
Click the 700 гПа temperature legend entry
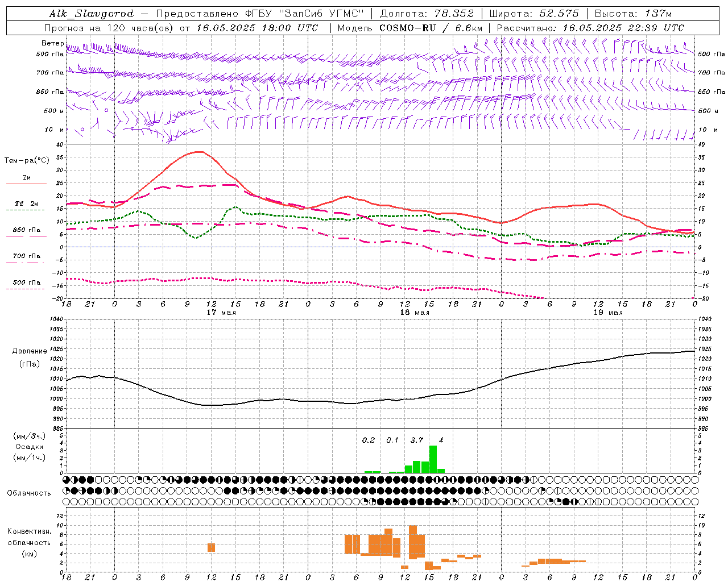27,256
